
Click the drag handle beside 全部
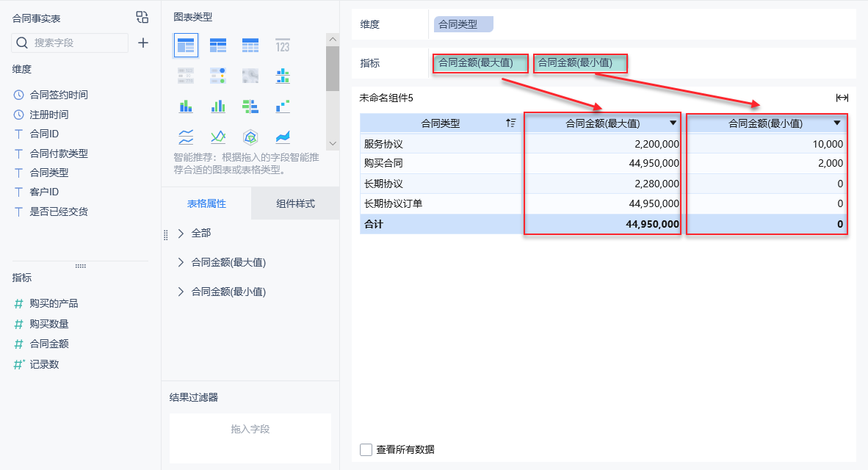point(165,235)
